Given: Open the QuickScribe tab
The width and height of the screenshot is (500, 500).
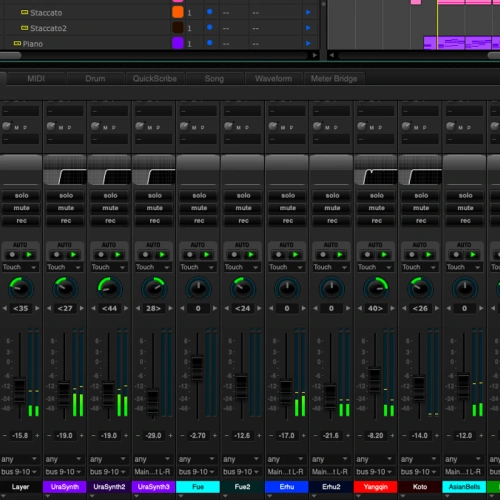Looking at the screenshot, I should pyautogui.click(x=155, y=79).
